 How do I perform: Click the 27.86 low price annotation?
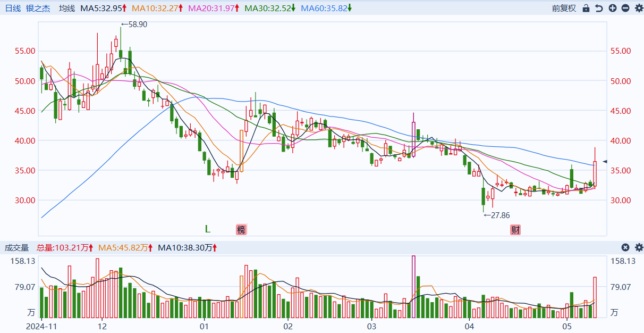tap(496, 215)
